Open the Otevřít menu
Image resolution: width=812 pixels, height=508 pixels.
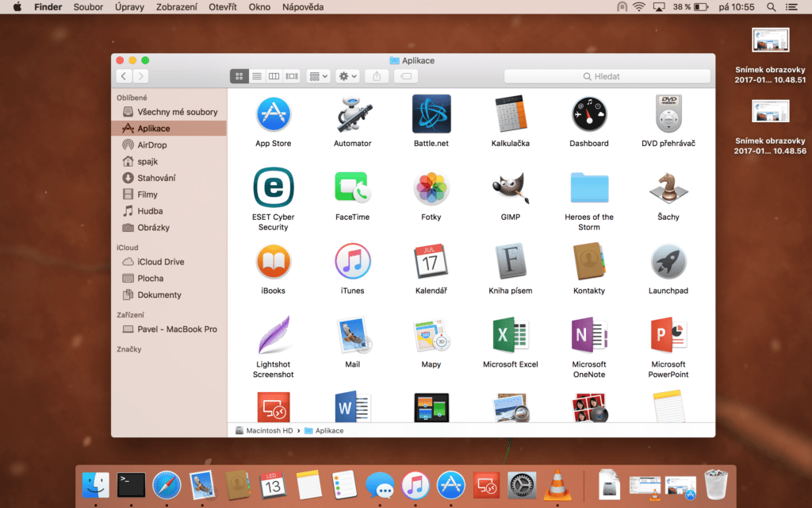coord(223,6)
